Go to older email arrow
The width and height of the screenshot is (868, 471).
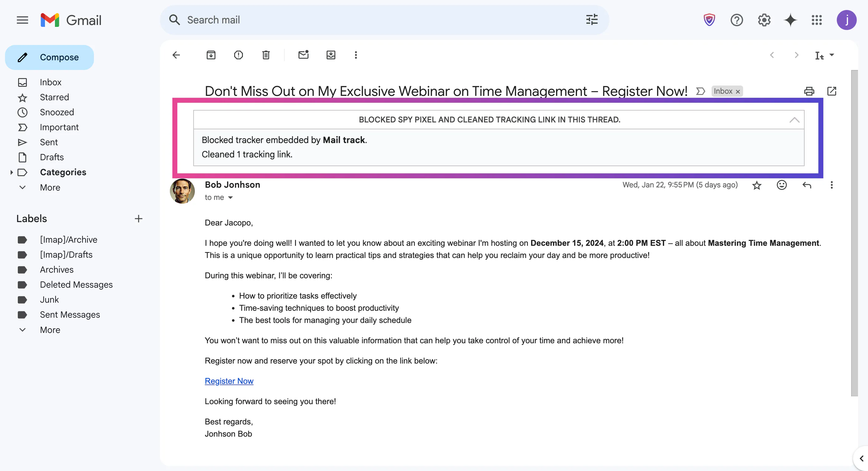pyautogui.click(x=796, y=55)
